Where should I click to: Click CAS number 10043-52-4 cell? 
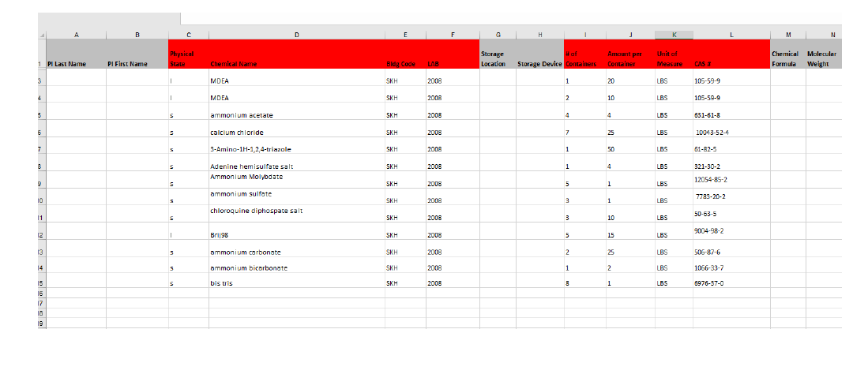[x=731, y=132]
